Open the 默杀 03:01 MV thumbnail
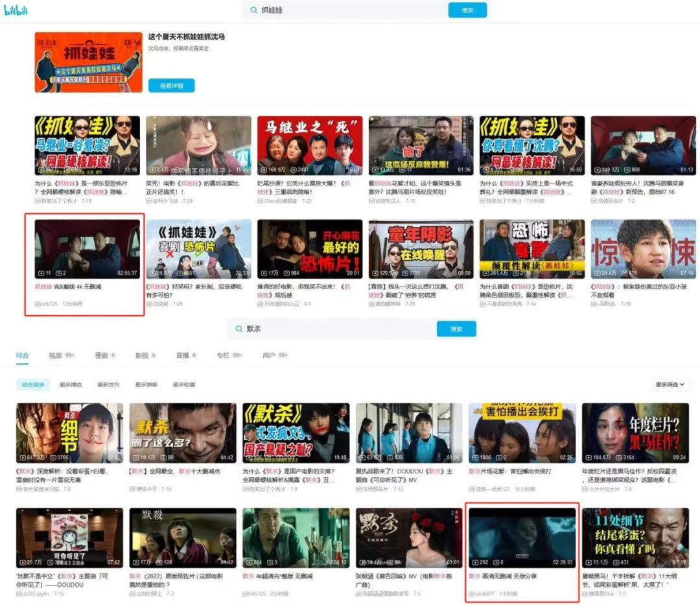This screenshot has height=605, width=700. point(409,538)
